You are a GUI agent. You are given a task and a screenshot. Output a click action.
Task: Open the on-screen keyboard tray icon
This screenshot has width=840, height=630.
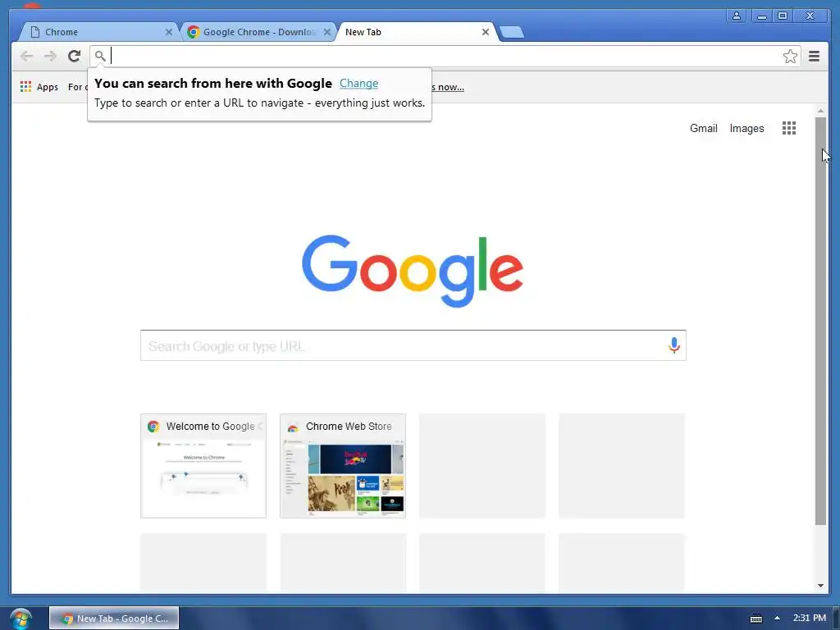click(756, 619)
